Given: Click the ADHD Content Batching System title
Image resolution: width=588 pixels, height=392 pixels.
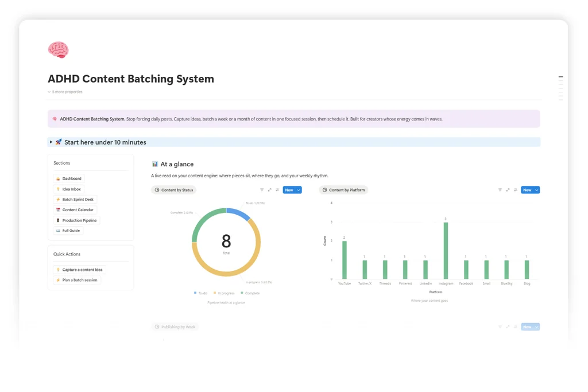Looking at the screenshot, I should point(131,79).
